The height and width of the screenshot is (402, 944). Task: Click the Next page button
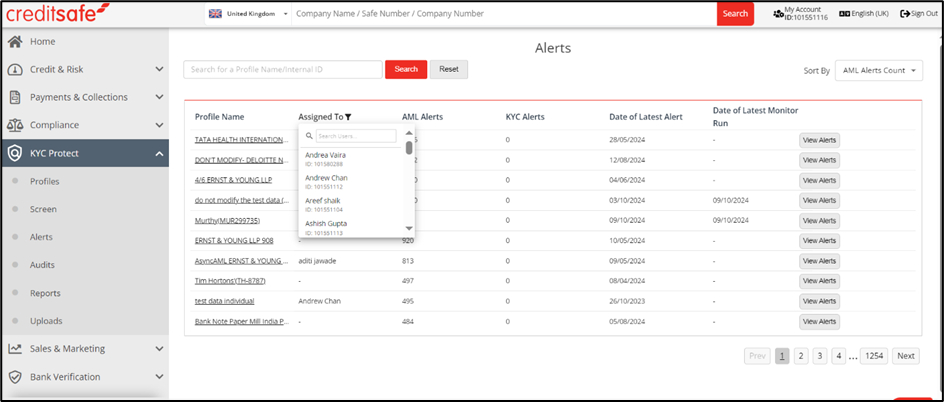[905, 356]
